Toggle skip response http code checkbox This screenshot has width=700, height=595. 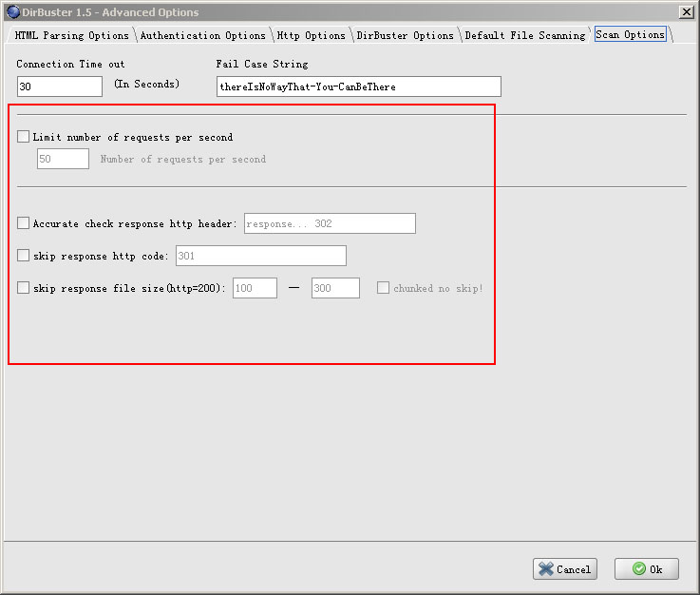[x=23, y=255]
